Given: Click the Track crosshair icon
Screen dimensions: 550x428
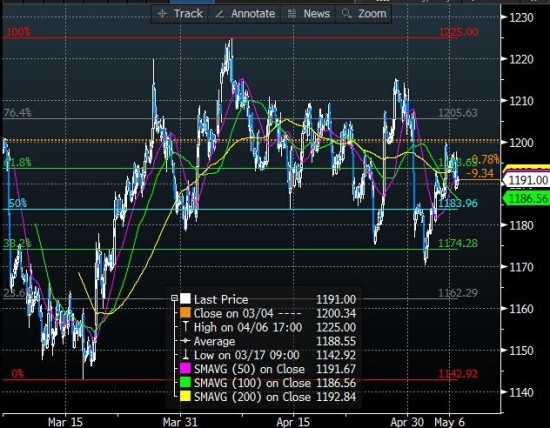Looking at the screenshot, I should [x=162, y=14].
